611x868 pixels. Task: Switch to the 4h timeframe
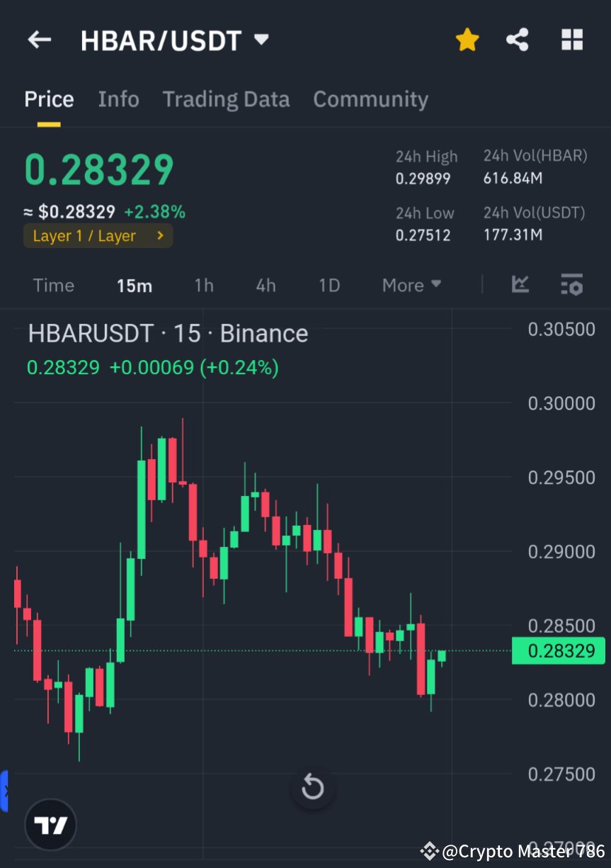pos(265,285)
